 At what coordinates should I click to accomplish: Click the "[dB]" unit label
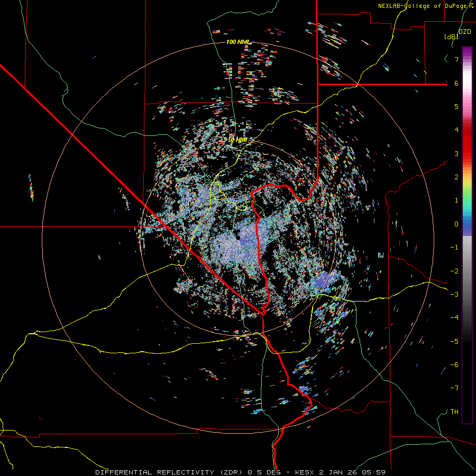coord(451,36)
